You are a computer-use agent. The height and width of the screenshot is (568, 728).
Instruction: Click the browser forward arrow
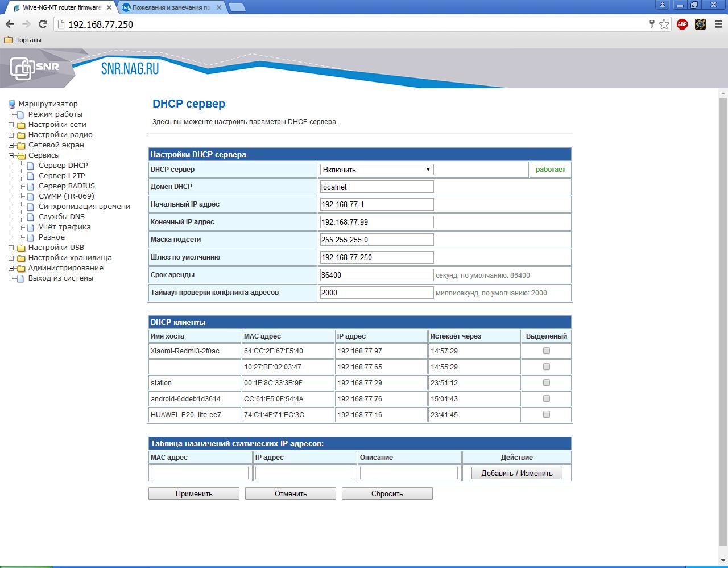(26, 24)
